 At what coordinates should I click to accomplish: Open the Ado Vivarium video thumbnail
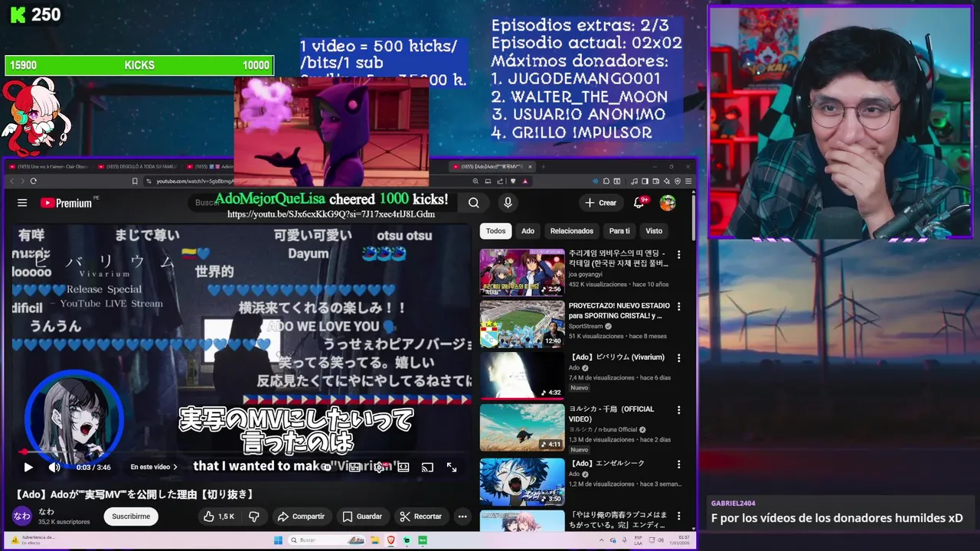522,375
